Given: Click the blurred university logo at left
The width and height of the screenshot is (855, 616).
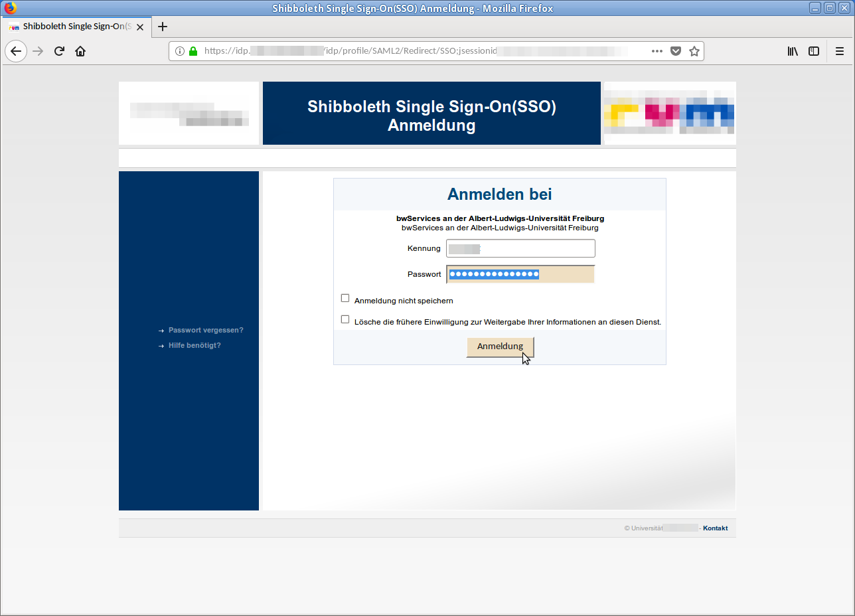Looking at the screenshot, I should [189, 113].
